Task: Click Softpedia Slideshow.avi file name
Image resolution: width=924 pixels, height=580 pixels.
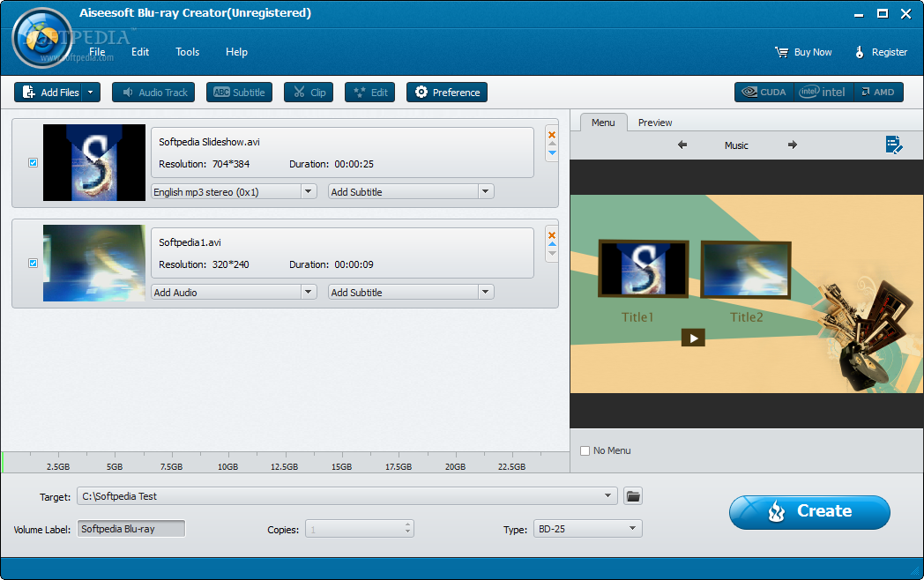Action: pyautogui.click(x=209, y=142)
